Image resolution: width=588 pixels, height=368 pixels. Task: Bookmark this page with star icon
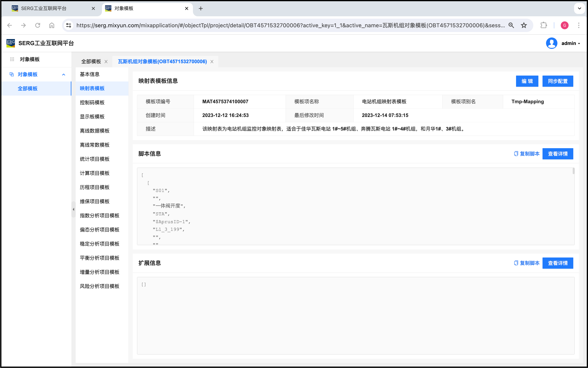pos(524,25)
